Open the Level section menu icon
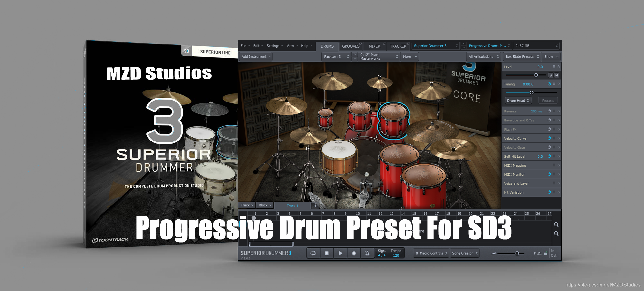The height and width of the screenshot is (291, 644). [x=554, y=66]
